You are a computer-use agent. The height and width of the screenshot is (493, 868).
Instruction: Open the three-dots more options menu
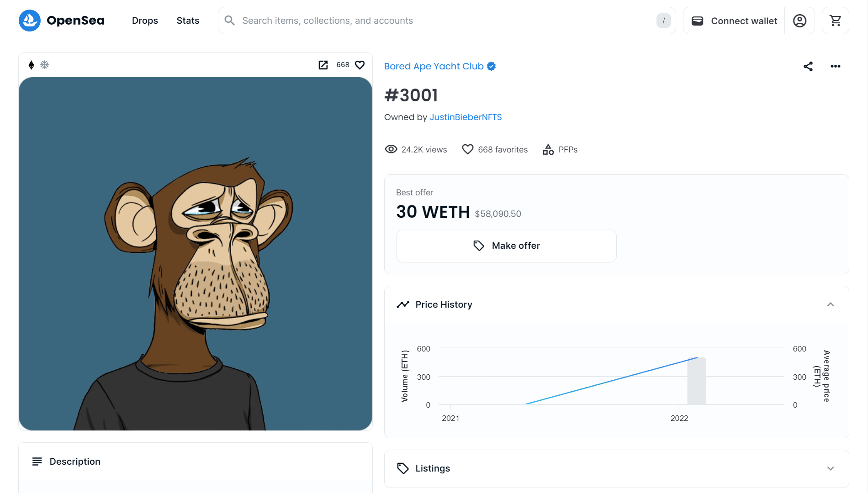pos(835,66)
